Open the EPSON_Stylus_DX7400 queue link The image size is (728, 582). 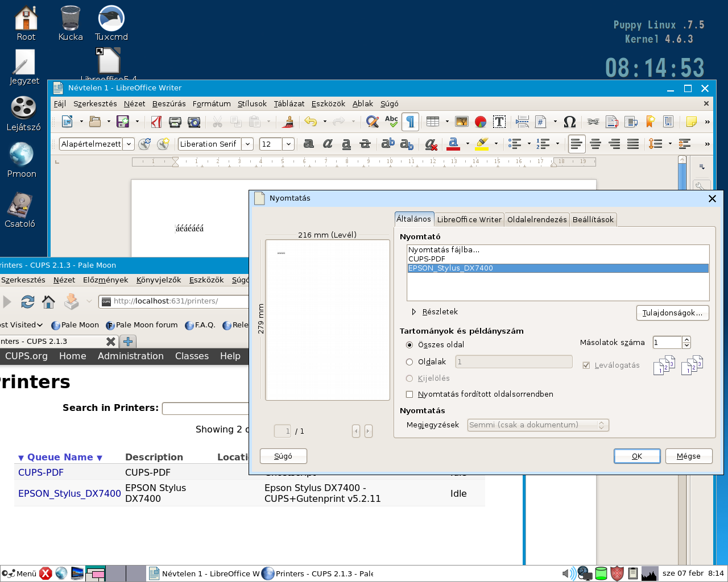[x=69, y=494]
